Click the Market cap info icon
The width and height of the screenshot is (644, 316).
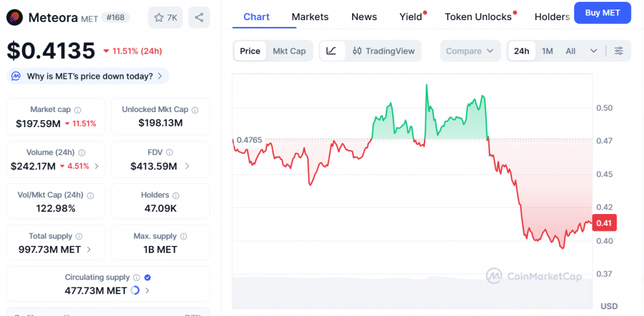pyautogui.click(x=77, y=110)
